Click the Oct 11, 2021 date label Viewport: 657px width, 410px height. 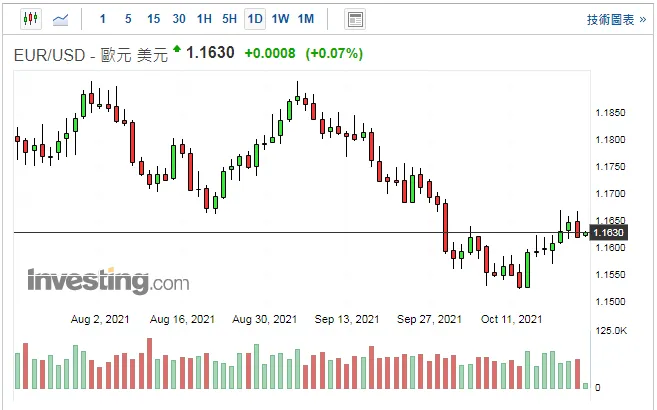[511, 319]
